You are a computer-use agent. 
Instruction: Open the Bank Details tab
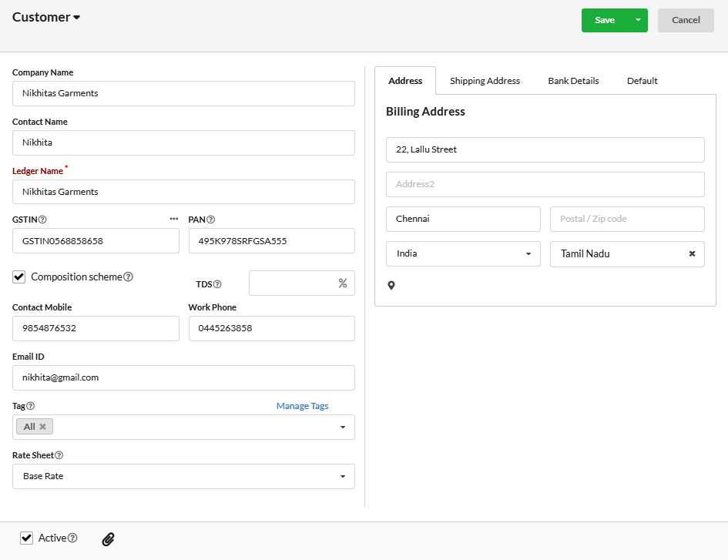coord(573,81)
